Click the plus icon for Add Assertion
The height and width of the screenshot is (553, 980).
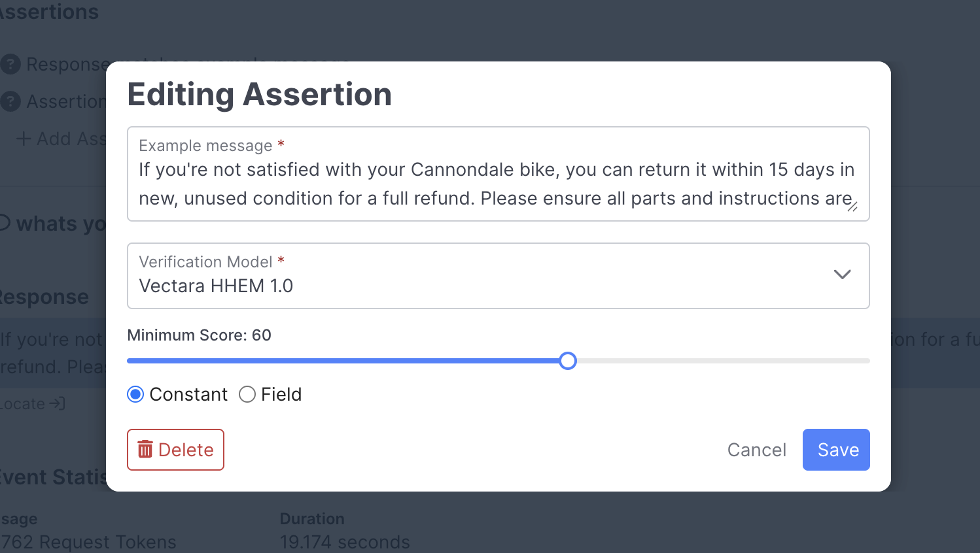click(24, 139)
